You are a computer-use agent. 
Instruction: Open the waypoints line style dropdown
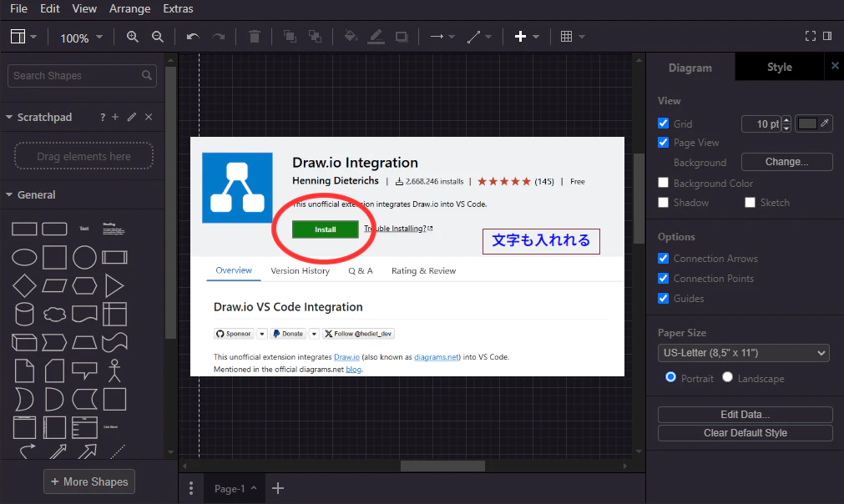click(x=479, y=37)
